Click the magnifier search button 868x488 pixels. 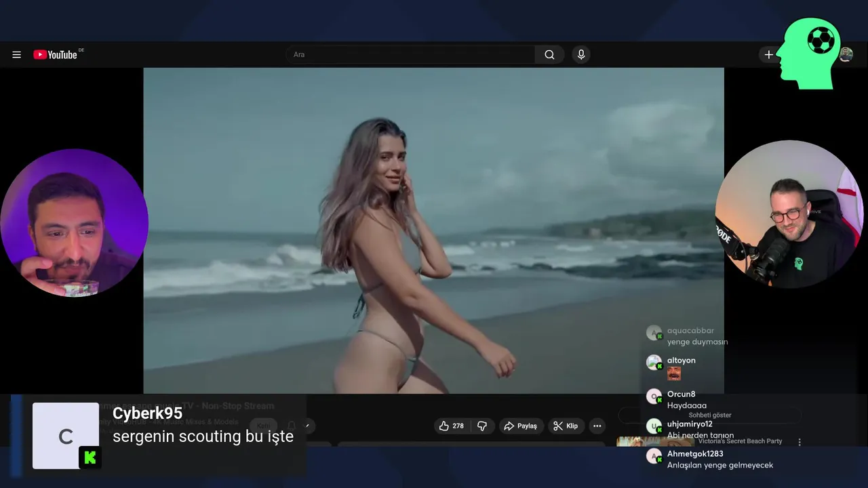pos(549,54)
